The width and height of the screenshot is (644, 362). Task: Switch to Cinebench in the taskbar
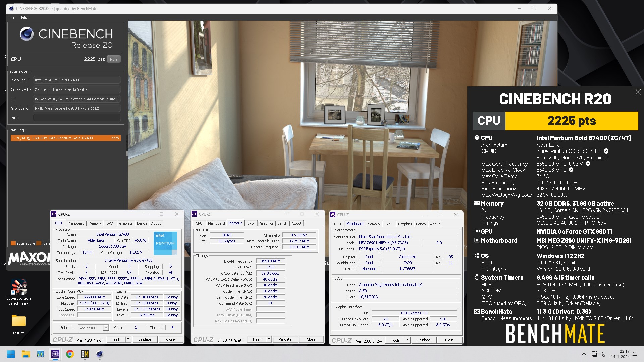99,354
